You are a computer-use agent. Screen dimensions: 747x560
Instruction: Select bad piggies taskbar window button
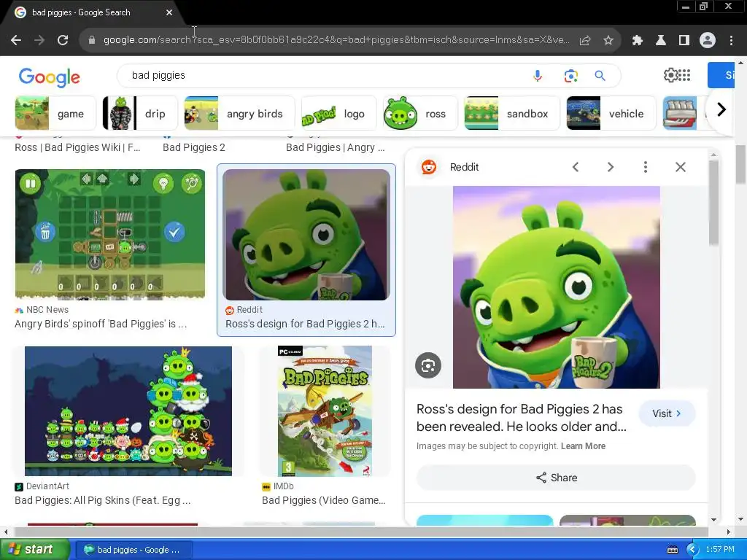pyautogui.click(x=133, y=550)
